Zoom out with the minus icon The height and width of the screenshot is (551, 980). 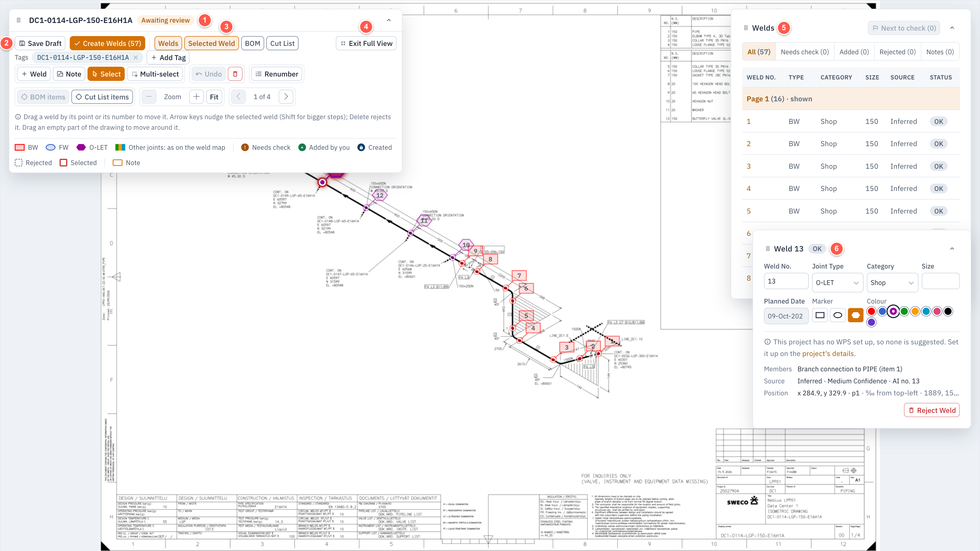(x=149, y=97)
